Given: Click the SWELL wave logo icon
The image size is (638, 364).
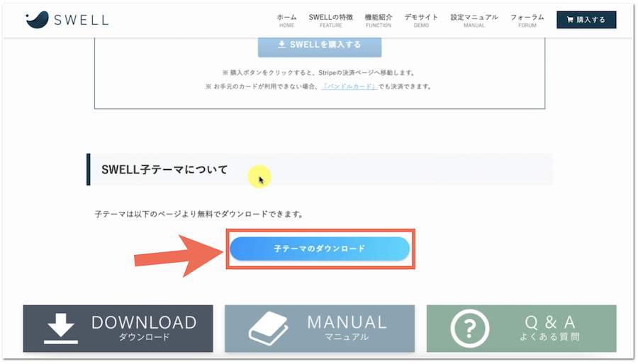Looking at the screenshot, I should point(37,20).
